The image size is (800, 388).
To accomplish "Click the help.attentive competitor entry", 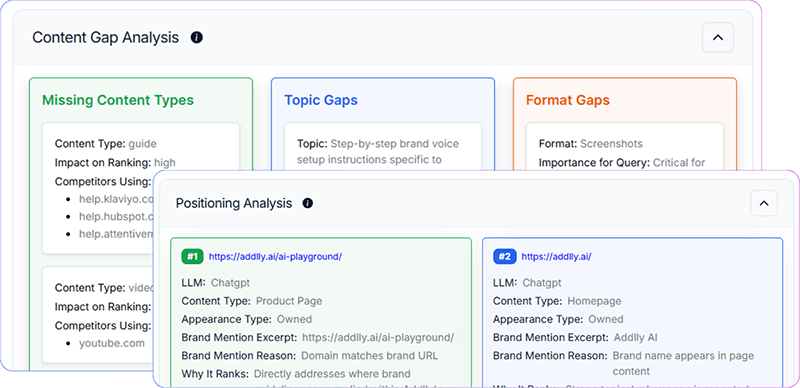I will 116,234.
